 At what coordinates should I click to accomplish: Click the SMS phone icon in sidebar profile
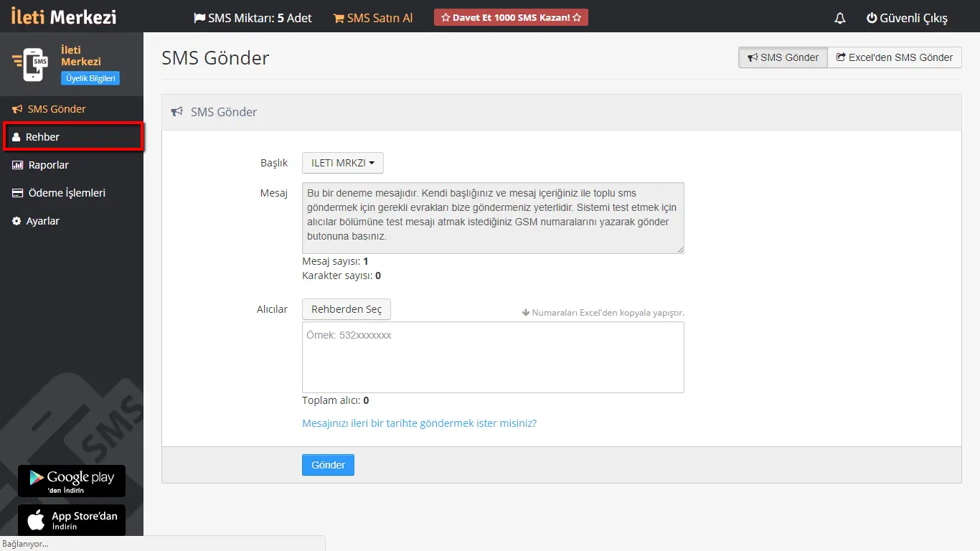(x=32, y=65)
